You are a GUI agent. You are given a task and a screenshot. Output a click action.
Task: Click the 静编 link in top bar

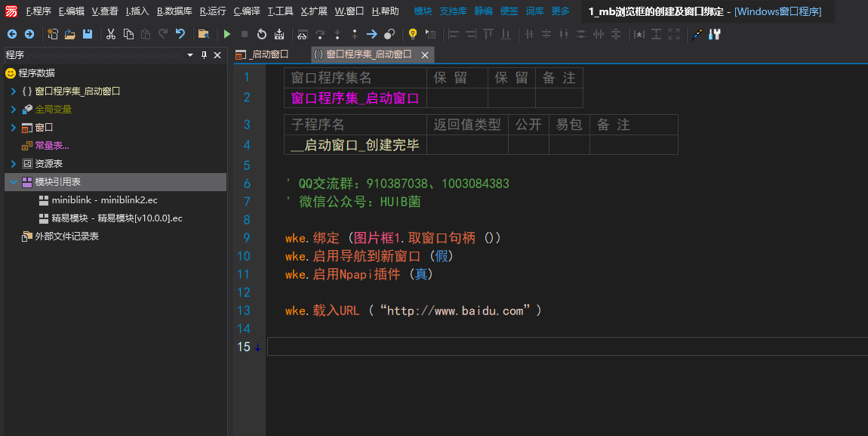(483, 11)
